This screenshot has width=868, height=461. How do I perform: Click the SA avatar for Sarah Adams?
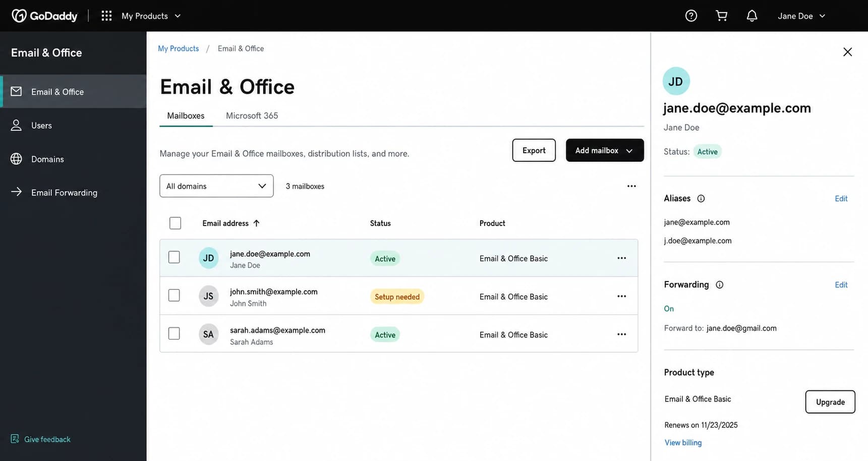pyautogui.click(x=208, y=334)
